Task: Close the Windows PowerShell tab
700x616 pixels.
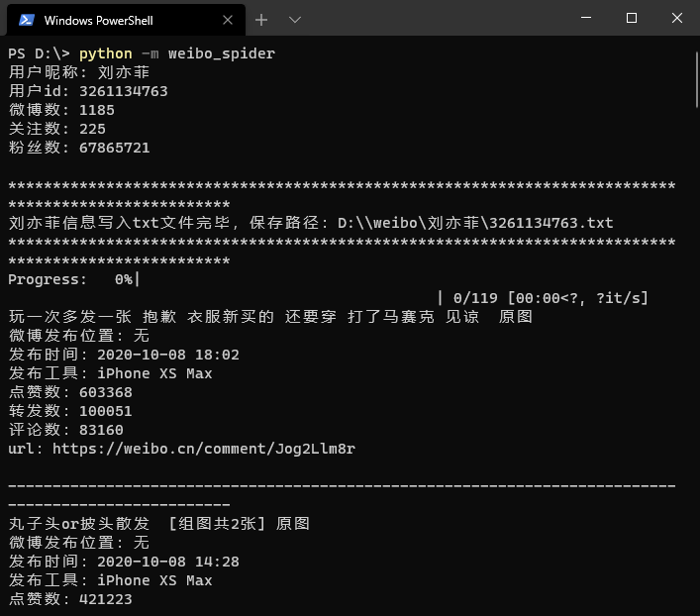Action: 228,19
